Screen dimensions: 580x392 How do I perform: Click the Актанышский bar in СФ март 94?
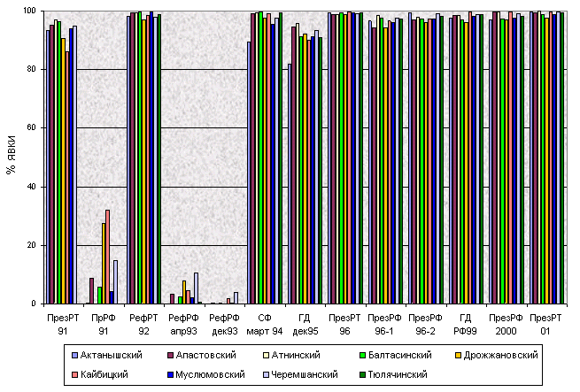click(x=249, y=173)
